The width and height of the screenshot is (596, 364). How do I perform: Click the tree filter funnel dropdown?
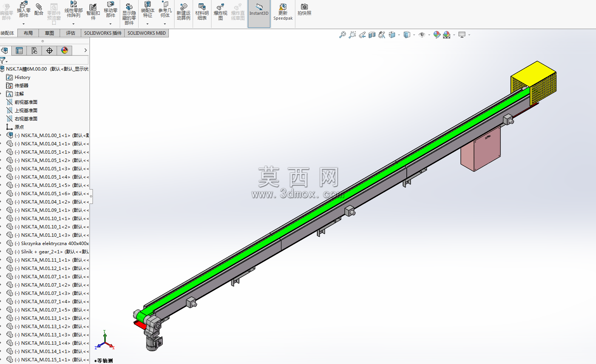pyautogui.click(x=4, y=60)
